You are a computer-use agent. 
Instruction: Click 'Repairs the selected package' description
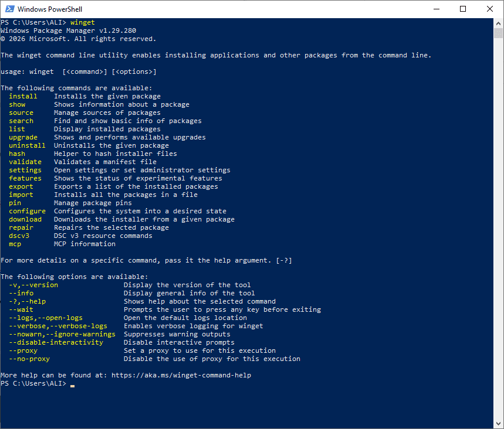pyautogui.click(x=111, y=227)
